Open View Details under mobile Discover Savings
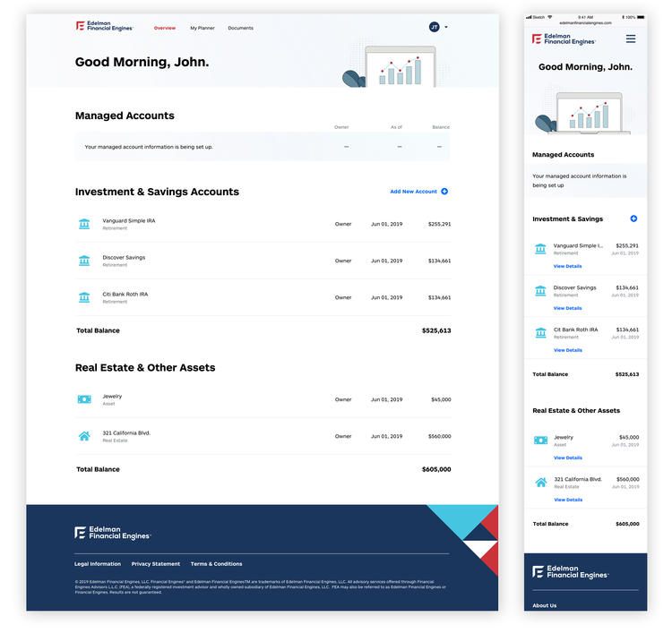 pyautogui.click(x=567, y=308)
